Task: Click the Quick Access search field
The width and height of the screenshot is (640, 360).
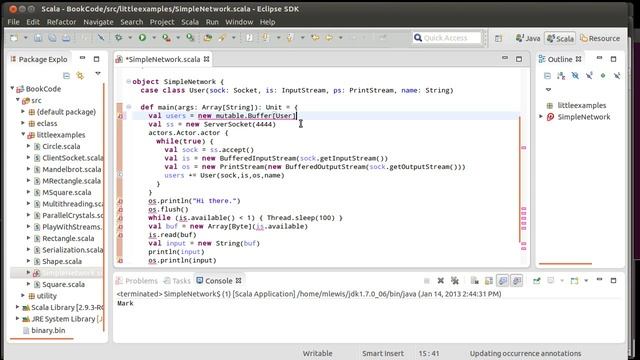Action: point(447,38)
